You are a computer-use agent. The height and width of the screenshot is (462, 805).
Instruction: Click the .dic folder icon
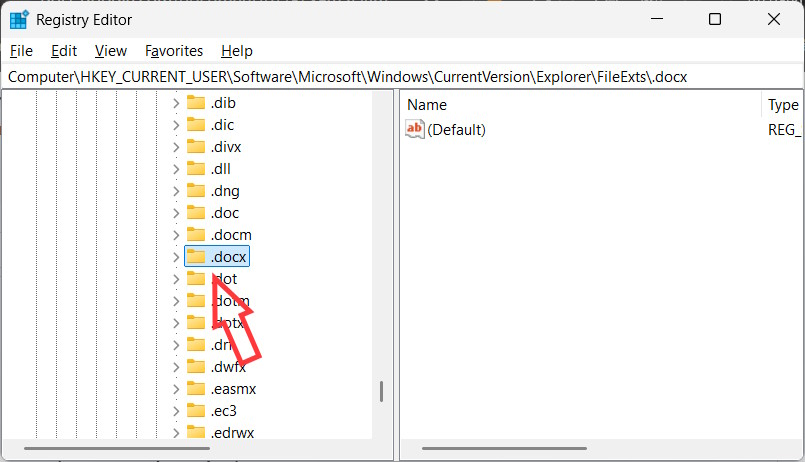pyautogui.click(x=196, y=125)
